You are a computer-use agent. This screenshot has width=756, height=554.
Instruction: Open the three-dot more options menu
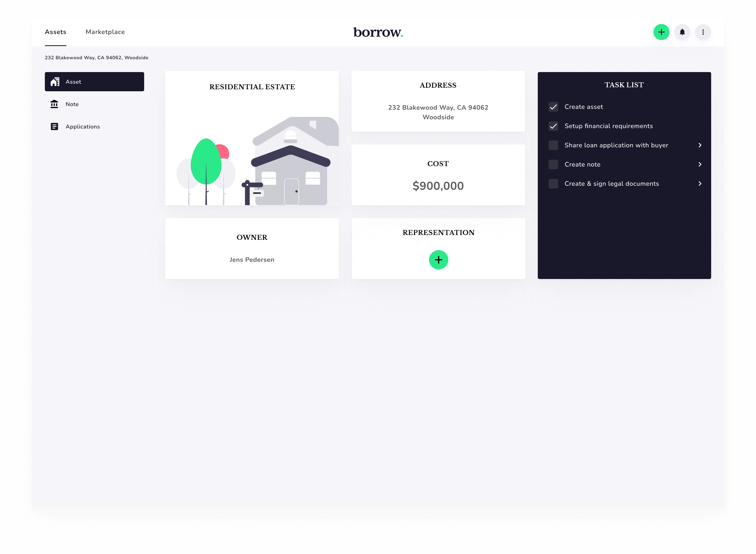tap(703, 32)
